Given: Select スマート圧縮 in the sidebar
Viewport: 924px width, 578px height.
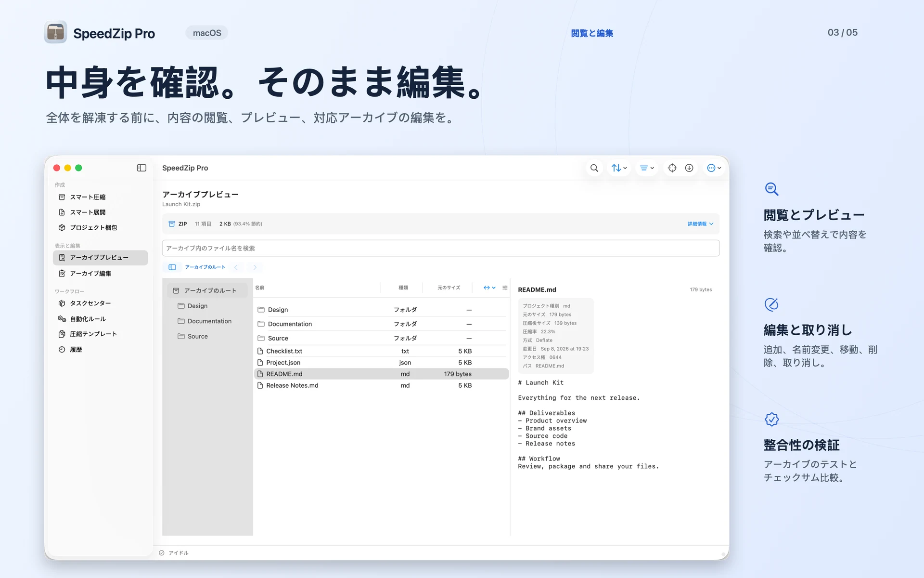Looking at the screenshot, I should coord(100,197).
